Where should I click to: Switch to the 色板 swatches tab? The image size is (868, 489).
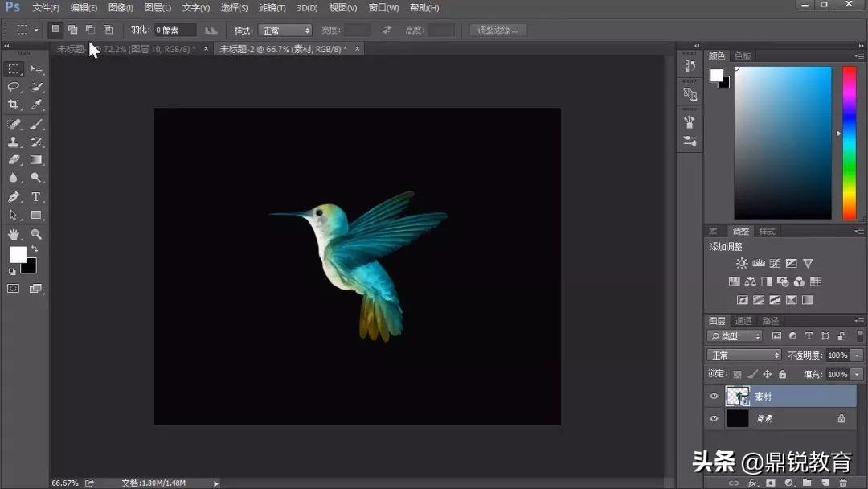[x=743, y=56]
